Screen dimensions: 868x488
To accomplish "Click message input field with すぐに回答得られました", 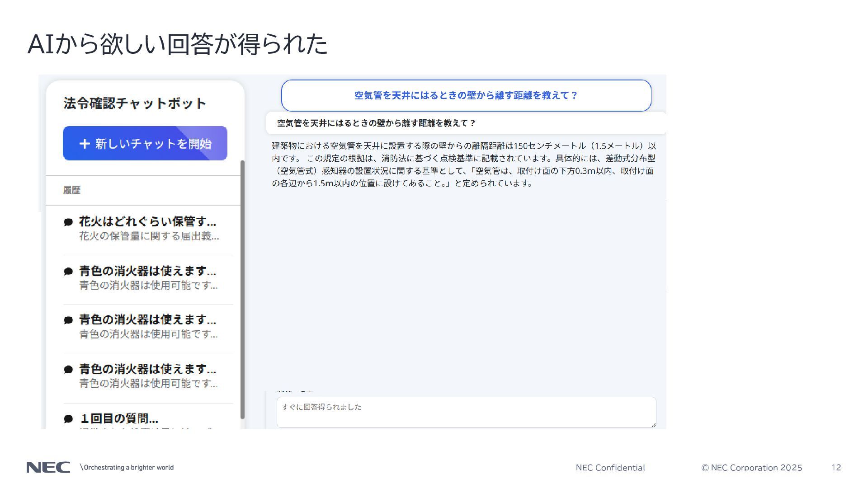I will pyautogui.click(x=466, y=412).
